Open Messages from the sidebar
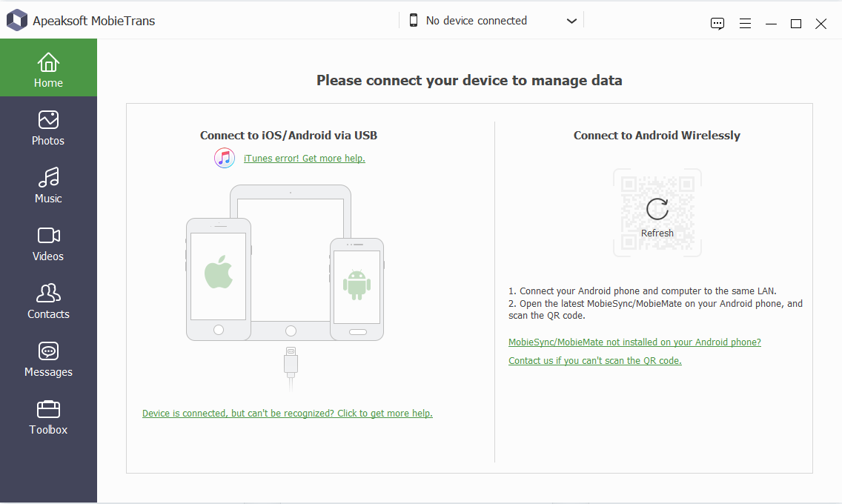This screenshot has width=842, height=504. pyautogui.click(x=48, y=359)
